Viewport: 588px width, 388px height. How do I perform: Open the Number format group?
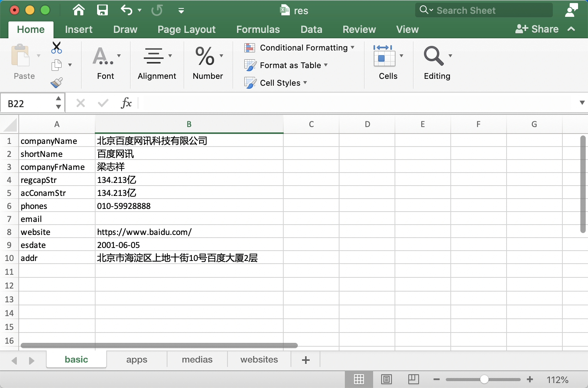coord(208,63)
